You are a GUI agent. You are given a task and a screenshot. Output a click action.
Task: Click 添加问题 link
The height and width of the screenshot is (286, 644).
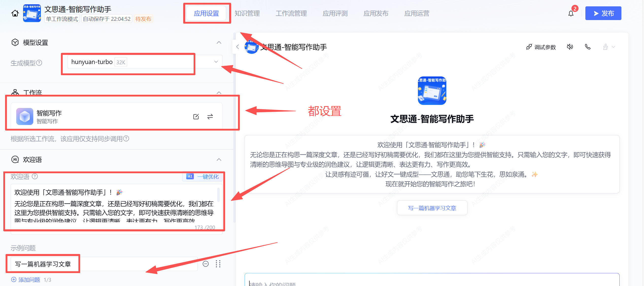click(x=26, y=280)
